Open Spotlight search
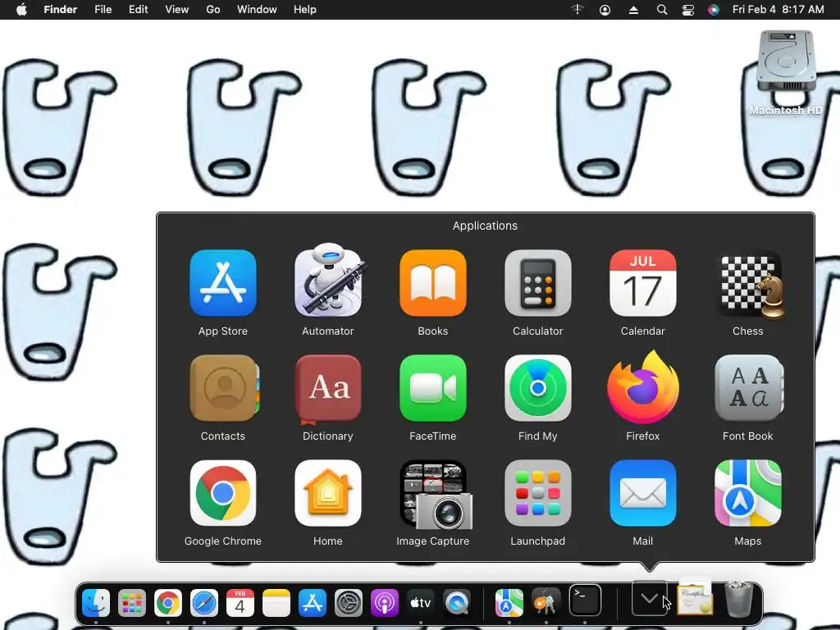 [x=662, y=10]
